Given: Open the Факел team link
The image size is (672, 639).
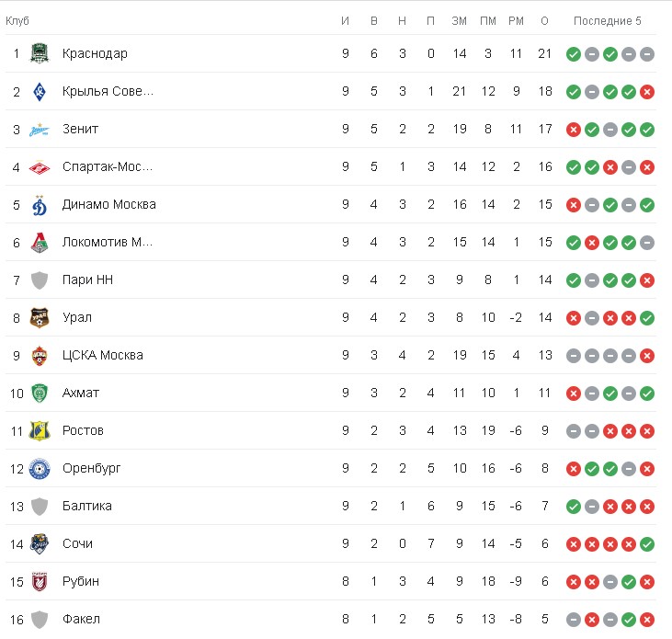Looking at the screenshot, I should (x=81, y=619).
